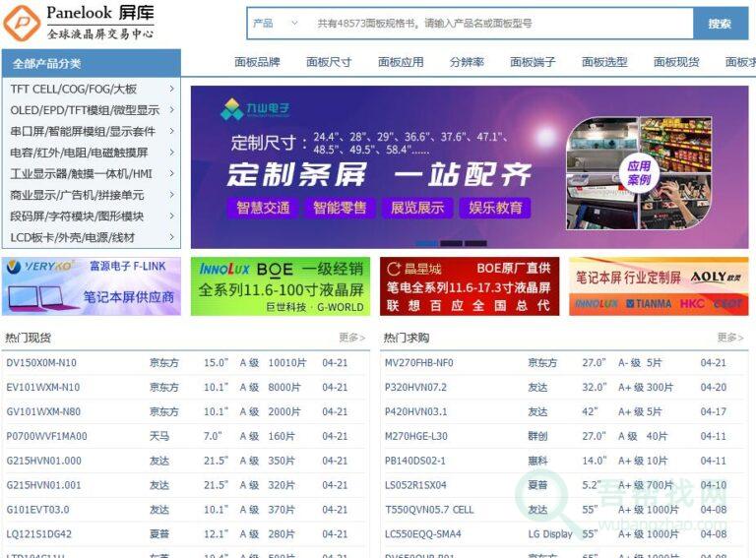756x558 pixels.
Task: Open the VERYKO notebook screen supplier banner
Action: coord(91,286)
